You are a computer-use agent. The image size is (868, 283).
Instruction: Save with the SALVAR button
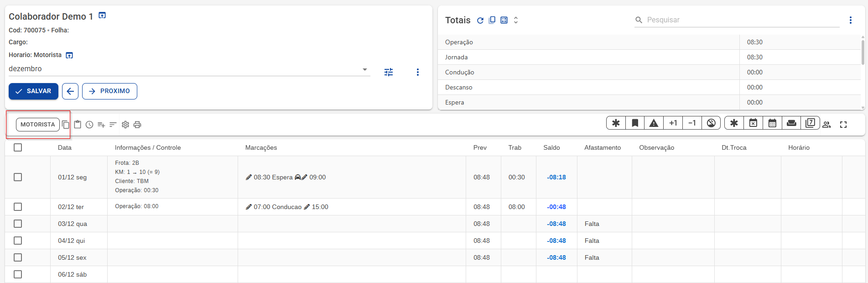tap(33, 91)
